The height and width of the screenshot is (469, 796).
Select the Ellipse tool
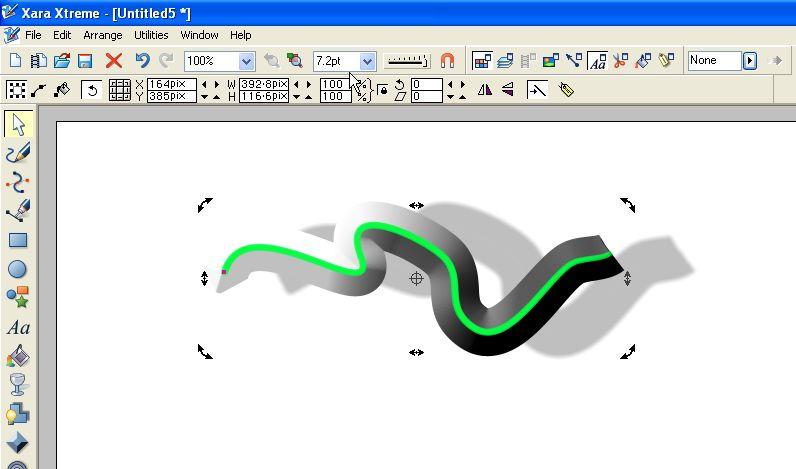point(17,269)
